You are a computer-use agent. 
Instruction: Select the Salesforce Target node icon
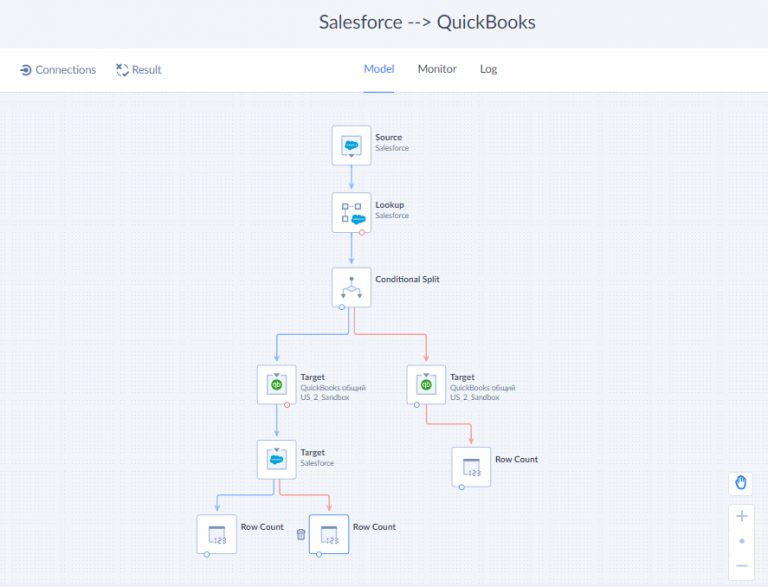click(x=276, y=459)
